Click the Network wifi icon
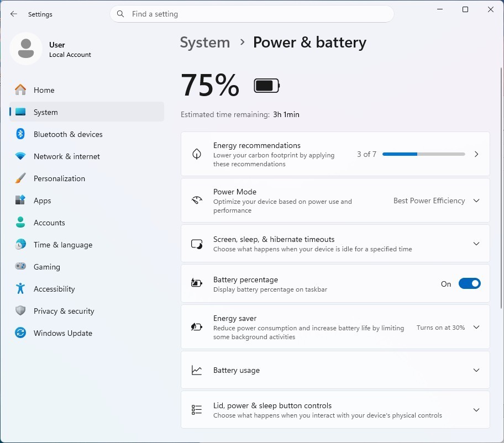The image size is (504, 443). [x=20, y=156]
